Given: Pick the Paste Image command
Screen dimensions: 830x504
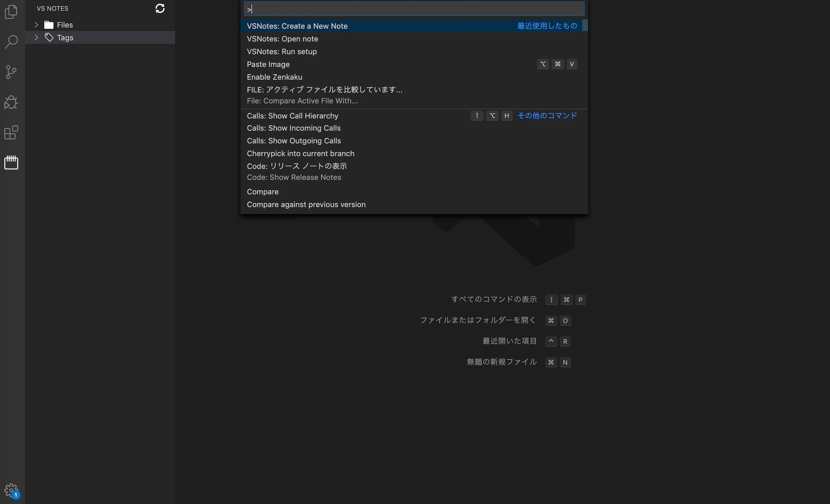Looking at the screenshot, I should (x=268, y=64).
